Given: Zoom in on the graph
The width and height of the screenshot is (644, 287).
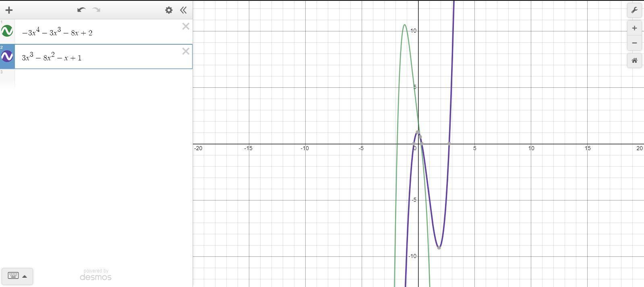Looking at the screenshot, I should tap(634, 28).
